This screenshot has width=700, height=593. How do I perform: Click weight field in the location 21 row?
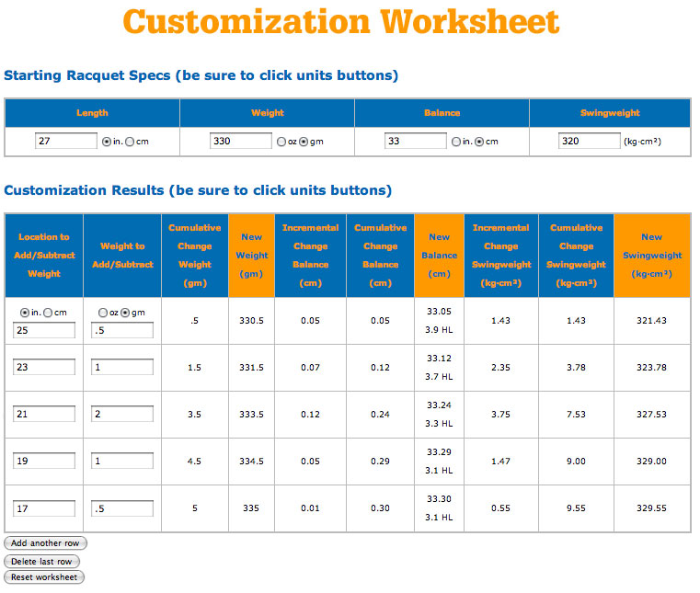pos(122,414)
